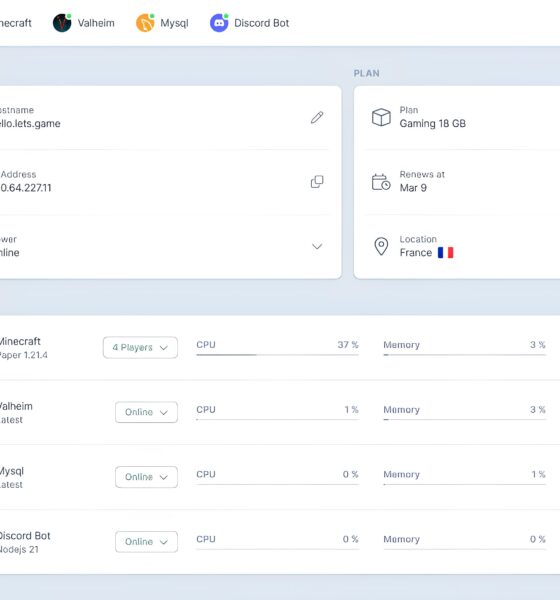Open Mysql Online status dropdown
The height and width of the screenshot is (600, 560).
146,477
